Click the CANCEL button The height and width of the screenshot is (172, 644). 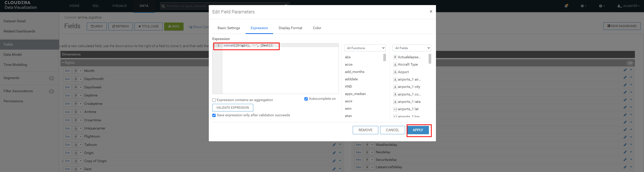pos(392,130)
